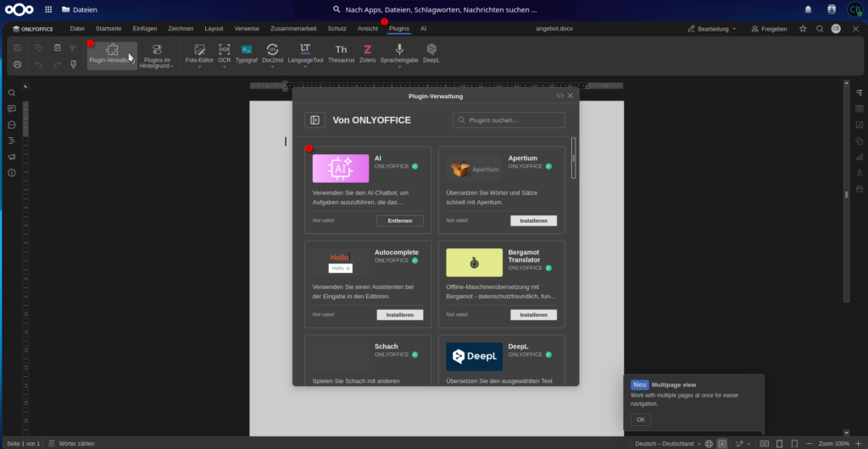This screenshot has width=868, height=449.
Task: Click the globe language icon in status bar
Action: coord(709,443)
